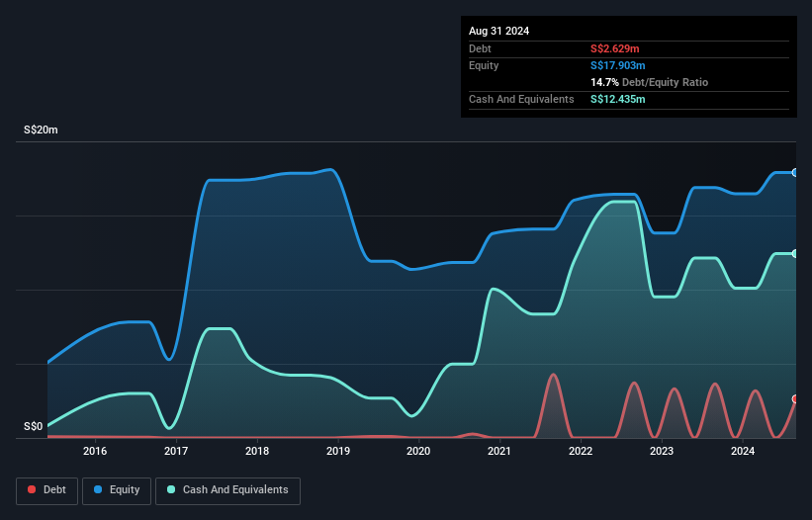Click the 2019 x-axis label
The image size is (812, 520).
(338, 451)
